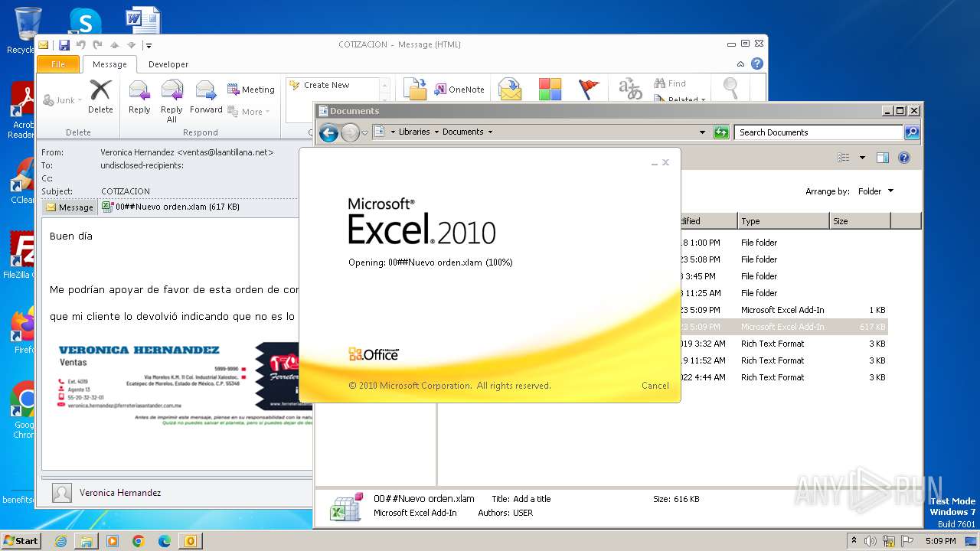This screenshot has width=980, height=551.
Task: Click the Meeting response button
Action: [251, 90]
